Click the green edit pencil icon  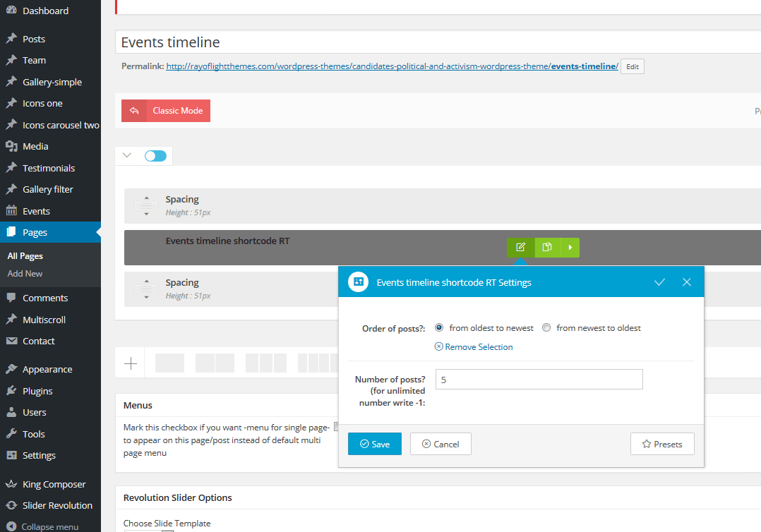(520, 247)
